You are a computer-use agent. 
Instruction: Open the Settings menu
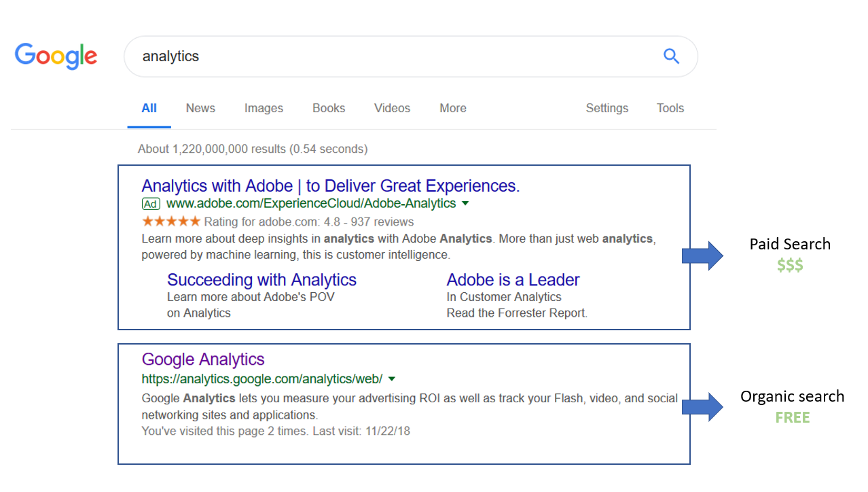click(x=607, y=108)
